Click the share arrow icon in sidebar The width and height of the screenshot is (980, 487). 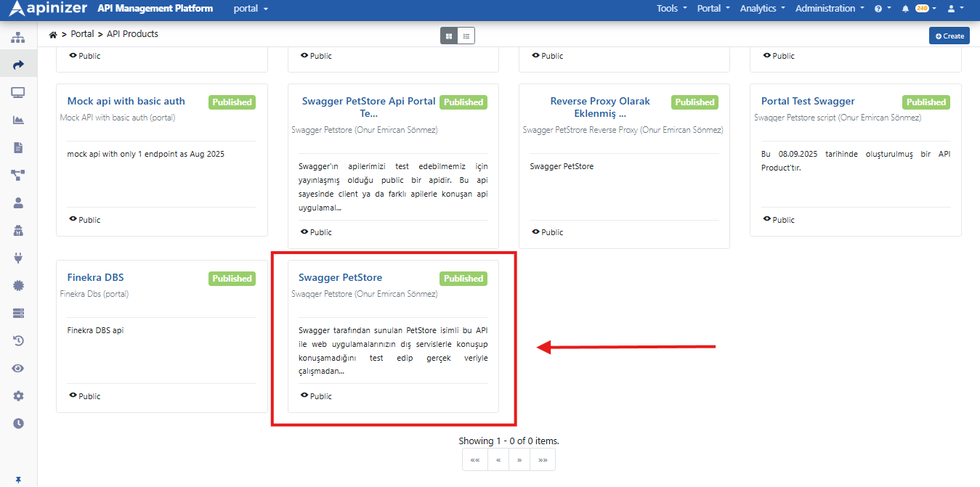(18, 65)
